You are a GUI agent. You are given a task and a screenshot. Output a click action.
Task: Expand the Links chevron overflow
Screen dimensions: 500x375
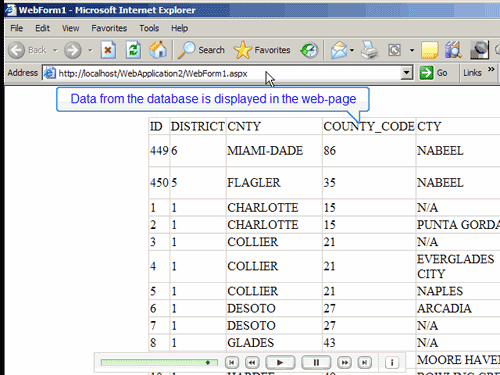coord(491,69)
